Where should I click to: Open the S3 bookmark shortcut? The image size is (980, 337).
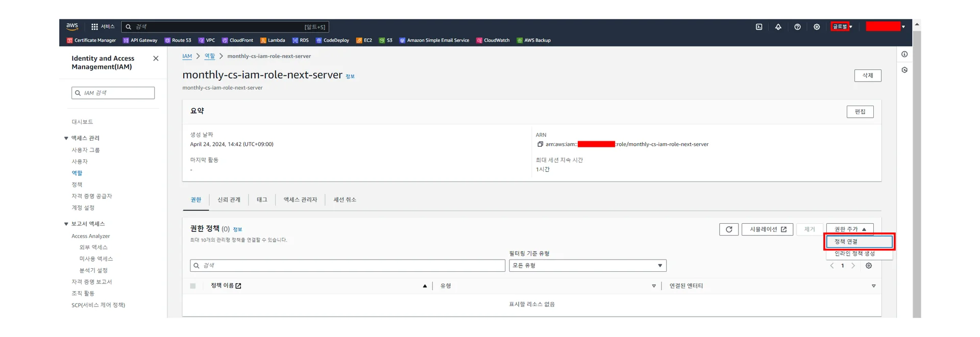386,40
